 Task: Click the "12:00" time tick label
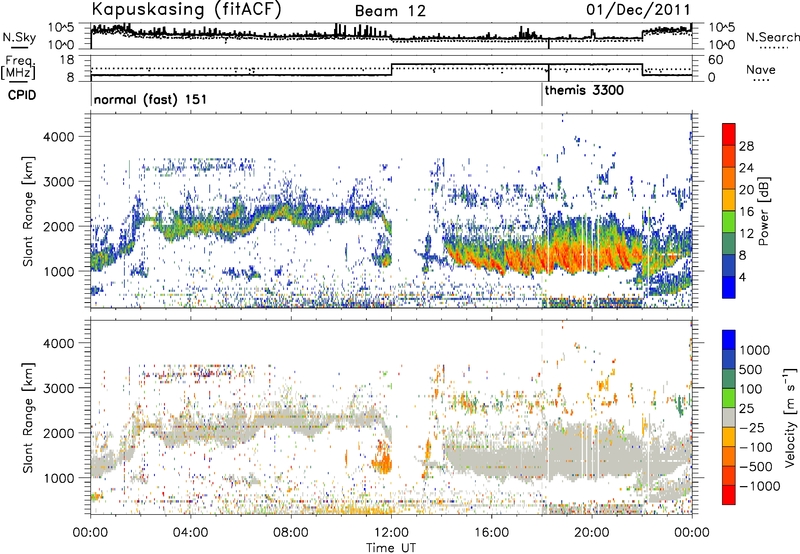[x=391, y=533]
